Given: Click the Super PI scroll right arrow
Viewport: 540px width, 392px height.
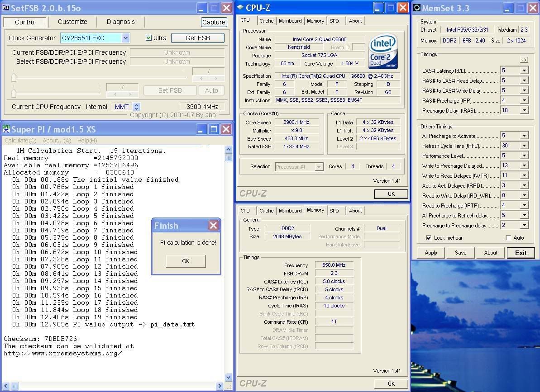Looking at the screenshot, I should 220,386.
